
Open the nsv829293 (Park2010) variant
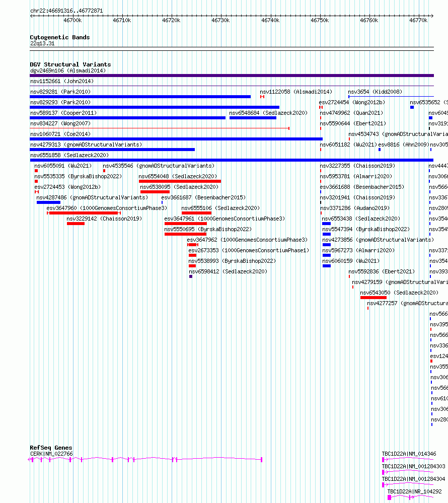click(x=60, y=102)
